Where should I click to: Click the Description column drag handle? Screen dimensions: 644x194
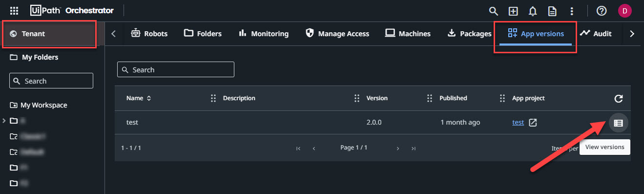pos(213,98)
